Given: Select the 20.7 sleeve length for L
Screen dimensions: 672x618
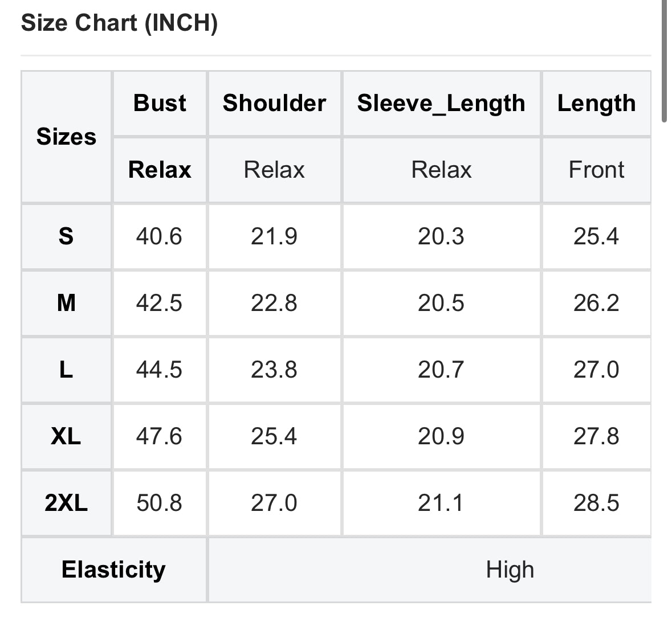Looking at the screenshot, I should coord(441,370).
